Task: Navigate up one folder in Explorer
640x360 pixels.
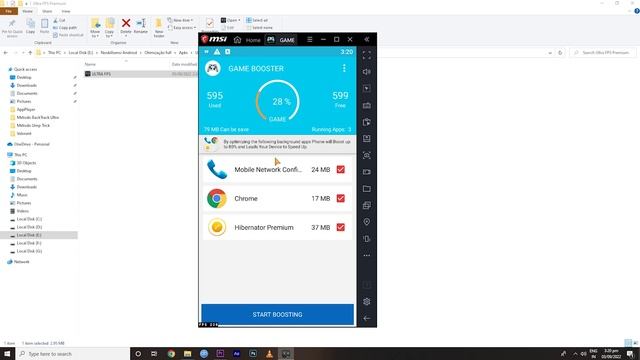Action: (x=30, y=53)
